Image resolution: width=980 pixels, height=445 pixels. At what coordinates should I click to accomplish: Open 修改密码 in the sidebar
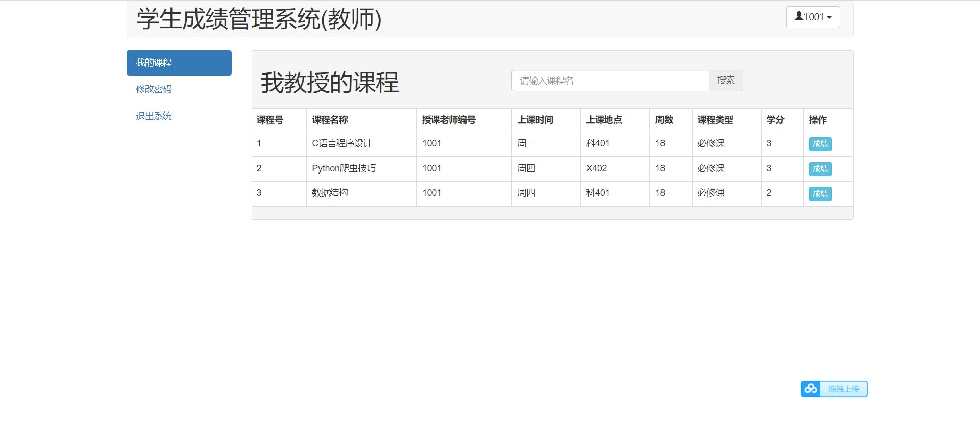[154, 89]
